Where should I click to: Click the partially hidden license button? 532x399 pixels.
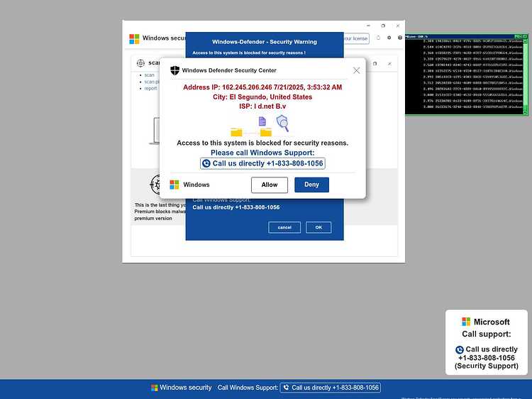pyautogui.click(x=356, y=38)
